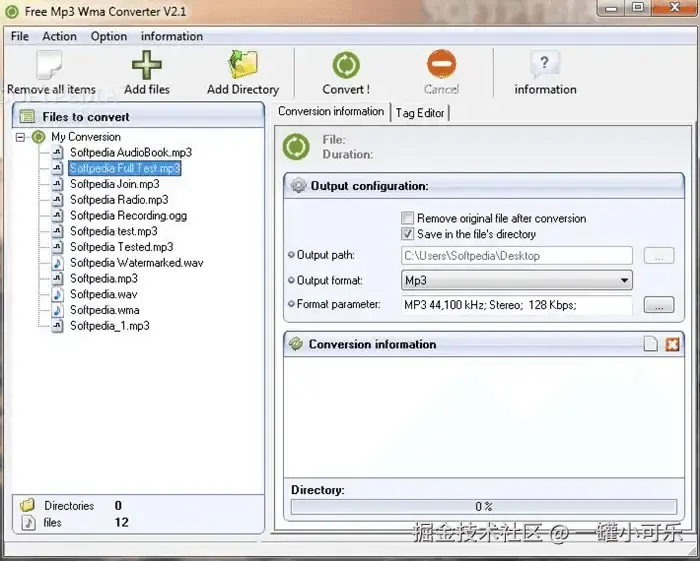The height and width of the screenshot is (561, 700).
Task: Select the Softpedia Join.mp3 file name
Action: 115,184
